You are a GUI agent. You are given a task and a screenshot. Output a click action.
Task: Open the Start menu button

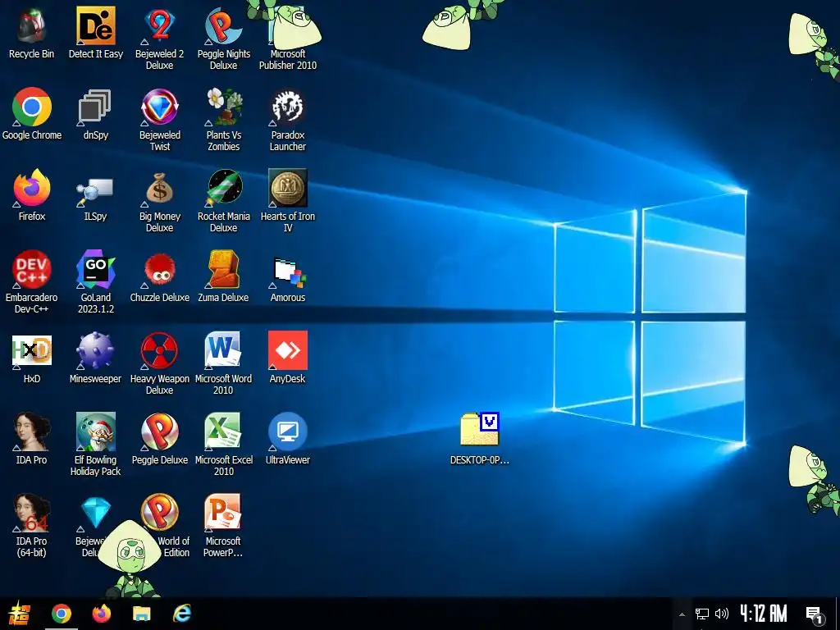coord(20,614)
